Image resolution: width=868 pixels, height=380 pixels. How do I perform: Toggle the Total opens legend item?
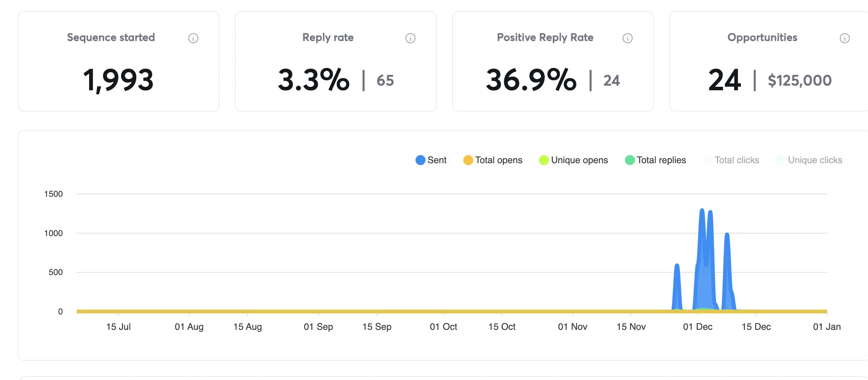(493, 160)
